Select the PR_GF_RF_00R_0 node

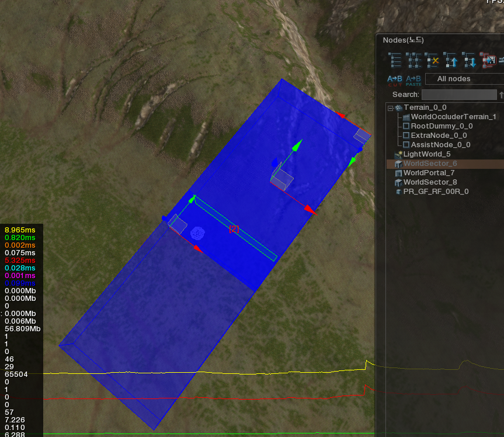click(435, 191)
